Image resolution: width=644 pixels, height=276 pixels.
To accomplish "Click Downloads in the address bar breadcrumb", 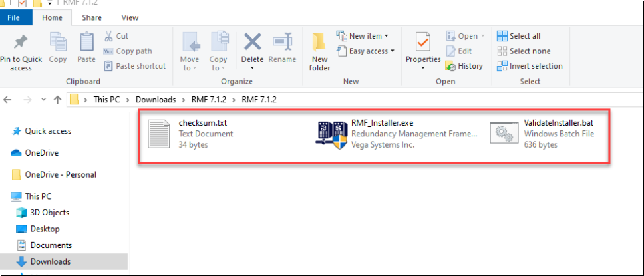I will pyautogui.click(x=156, y=100).
